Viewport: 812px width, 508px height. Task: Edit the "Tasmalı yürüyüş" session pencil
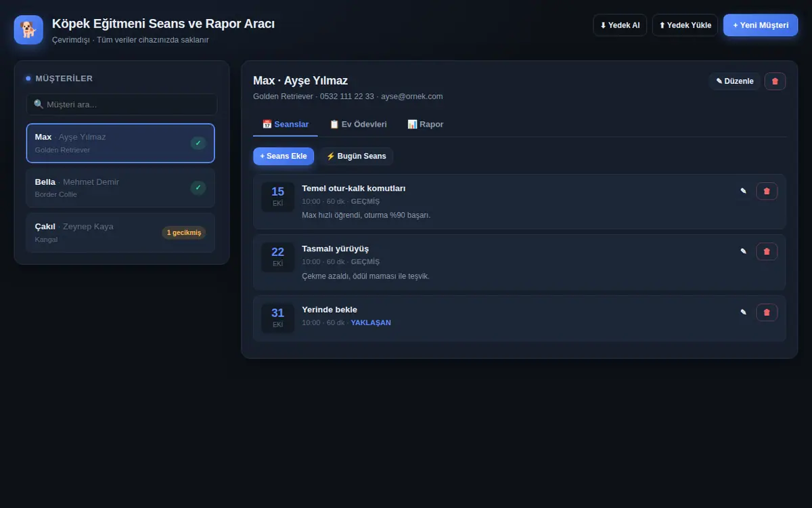[x=743, y=251]
